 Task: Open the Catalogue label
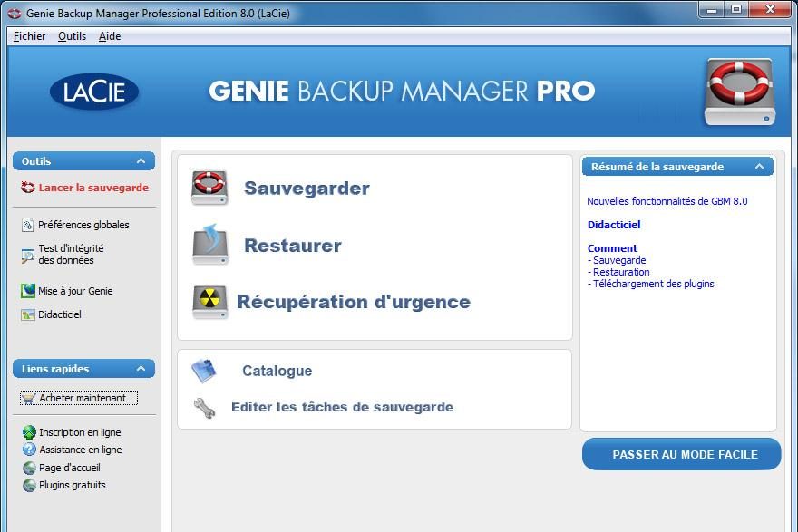[x=277, y=371]
